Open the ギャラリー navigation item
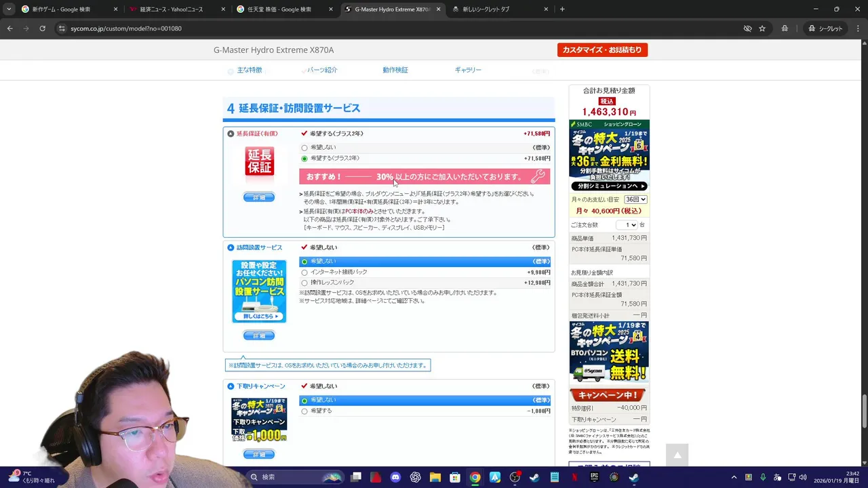868x488 pixels. [468, 70]
